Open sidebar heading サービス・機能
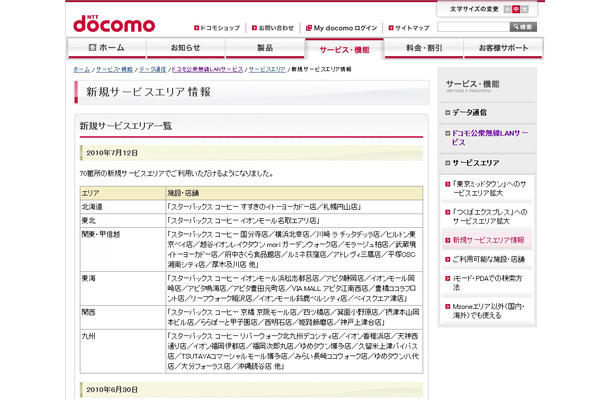 (x=472, y=84)
